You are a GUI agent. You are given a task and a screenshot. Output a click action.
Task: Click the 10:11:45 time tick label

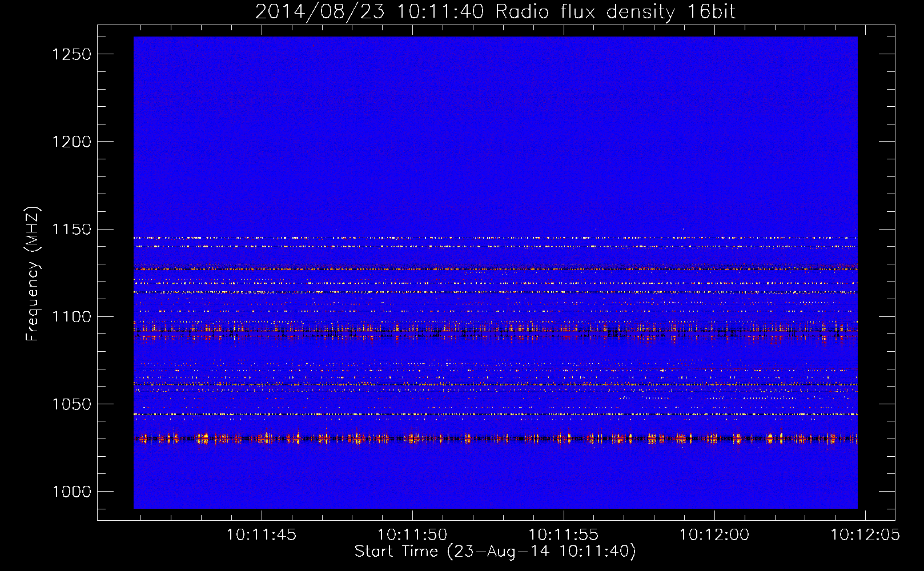tap(262, 535)
